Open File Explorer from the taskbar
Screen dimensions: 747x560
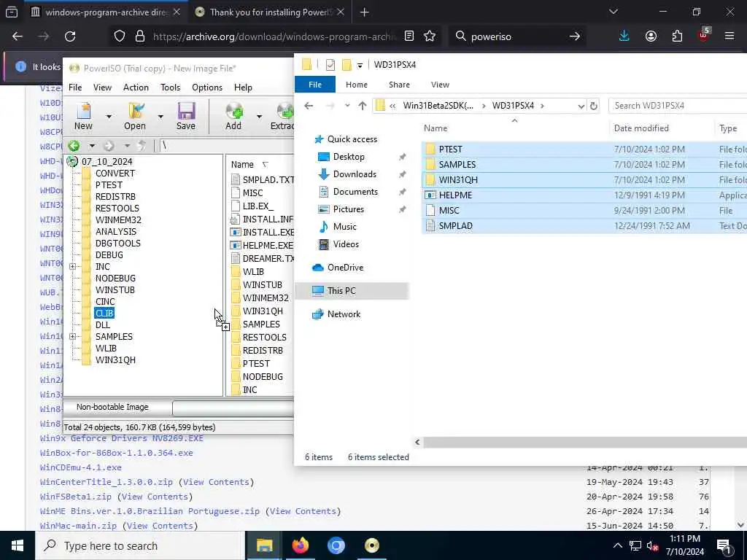click(264, 545)
